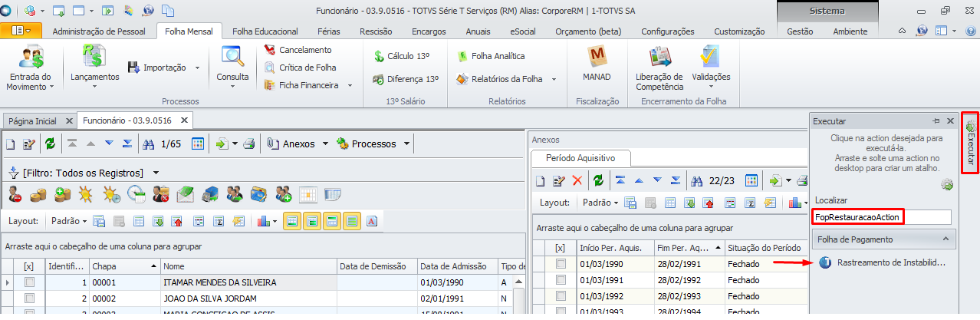Tick the checkbox for period starting 01/03/1991
This screenshot has height=320, width=980.
[x=561, y=279]
